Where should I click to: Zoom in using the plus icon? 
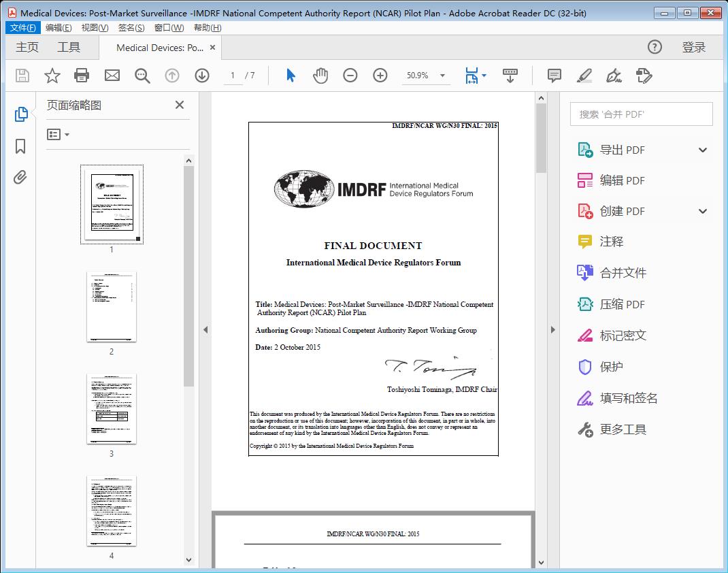coord(380,76)
